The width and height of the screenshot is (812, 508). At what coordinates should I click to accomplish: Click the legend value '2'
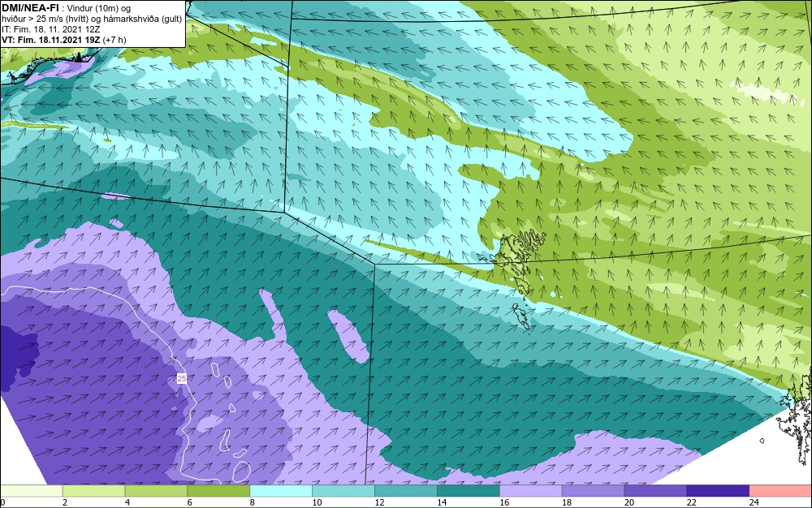(x=65, y=502)
